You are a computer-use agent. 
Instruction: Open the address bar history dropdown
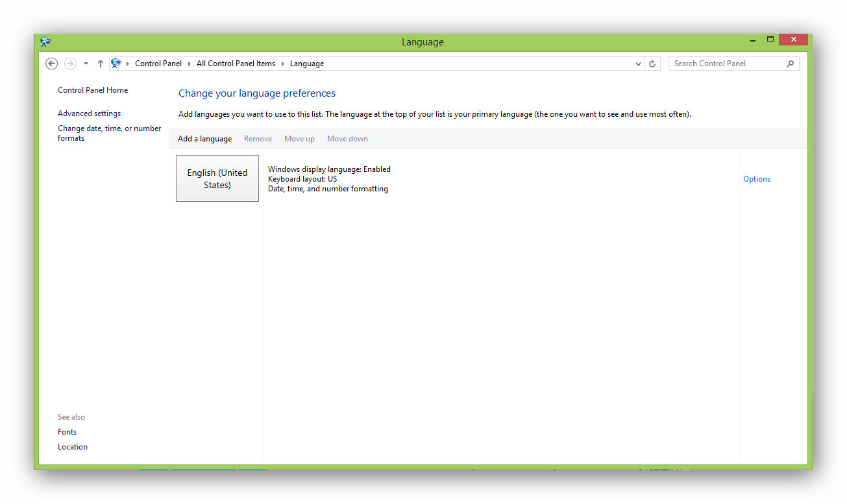tap(639, 64)
